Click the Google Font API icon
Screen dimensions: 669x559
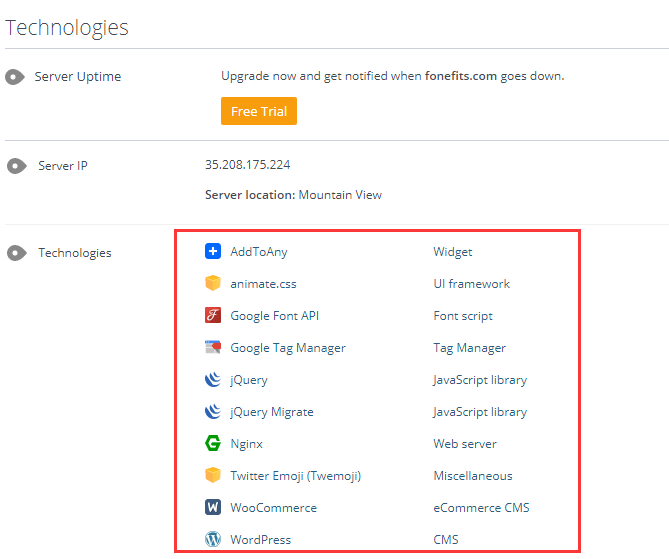pyautogui.click(x=212, y=316)
